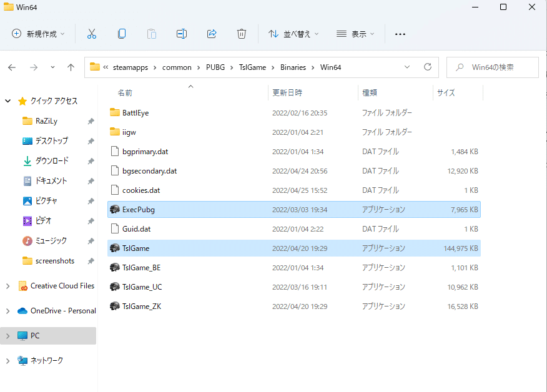Open the address bar history dropdown

pyautogui.click(x=407, y=67)
